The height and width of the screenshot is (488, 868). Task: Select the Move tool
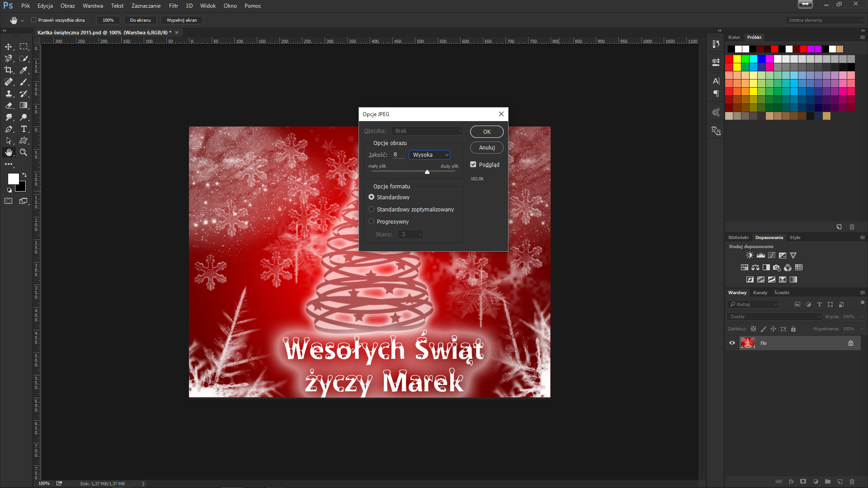(9, 47)
